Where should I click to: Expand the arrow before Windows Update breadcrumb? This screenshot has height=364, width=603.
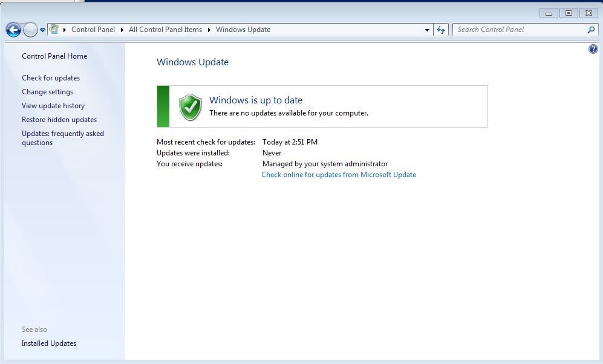tap(209, 30)
